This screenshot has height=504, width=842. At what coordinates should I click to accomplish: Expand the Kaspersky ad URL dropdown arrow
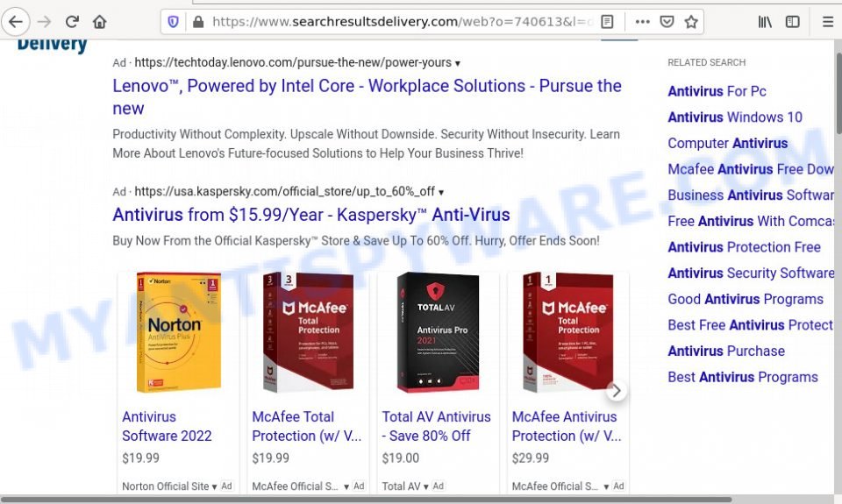pyautogui.click(x=441, y=192)
